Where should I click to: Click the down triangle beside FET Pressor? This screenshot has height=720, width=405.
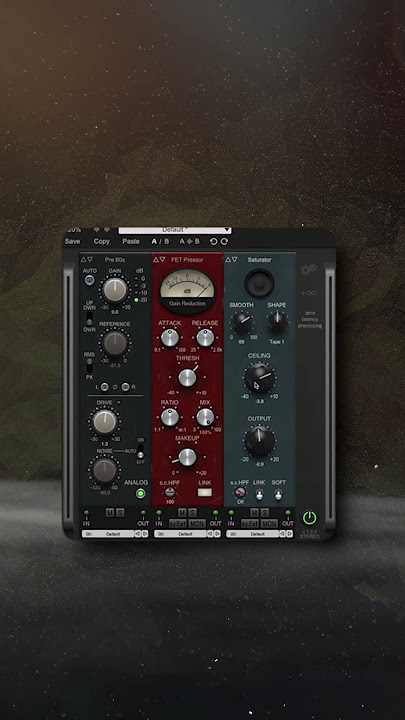(162, 259)
